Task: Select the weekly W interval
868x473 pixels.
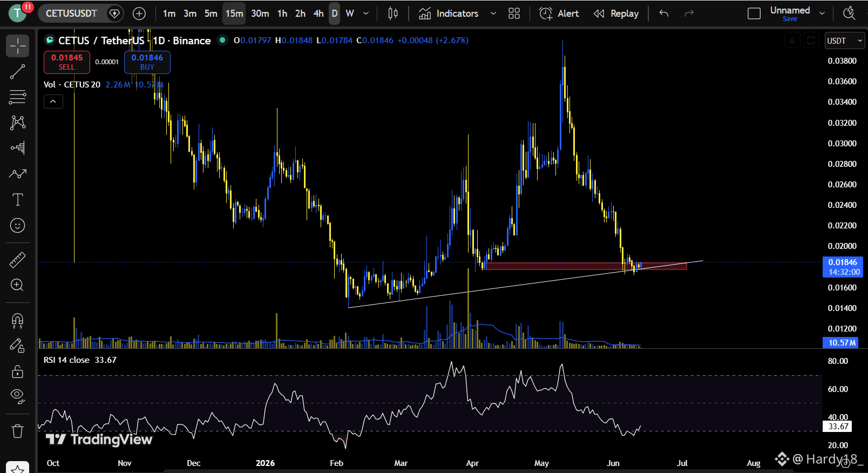Action: coord(350,13)
